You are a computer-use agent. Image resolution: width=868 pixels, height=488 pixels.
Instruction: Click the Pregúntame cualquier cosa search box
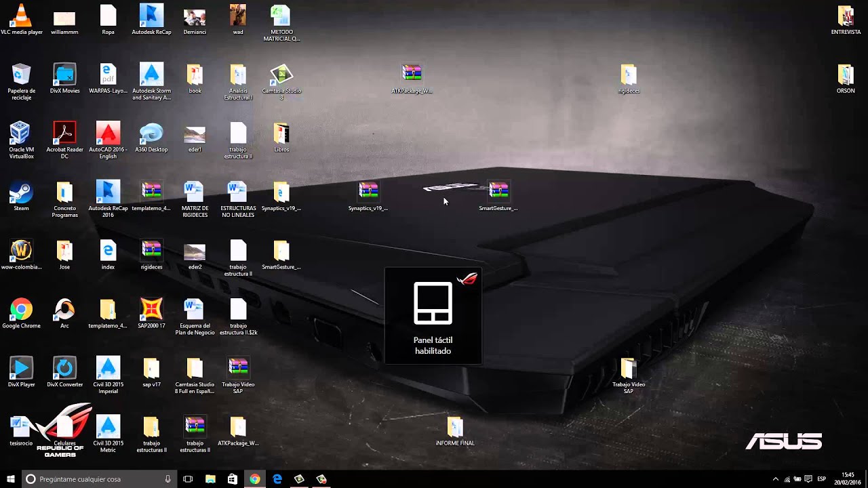(98, 479)
